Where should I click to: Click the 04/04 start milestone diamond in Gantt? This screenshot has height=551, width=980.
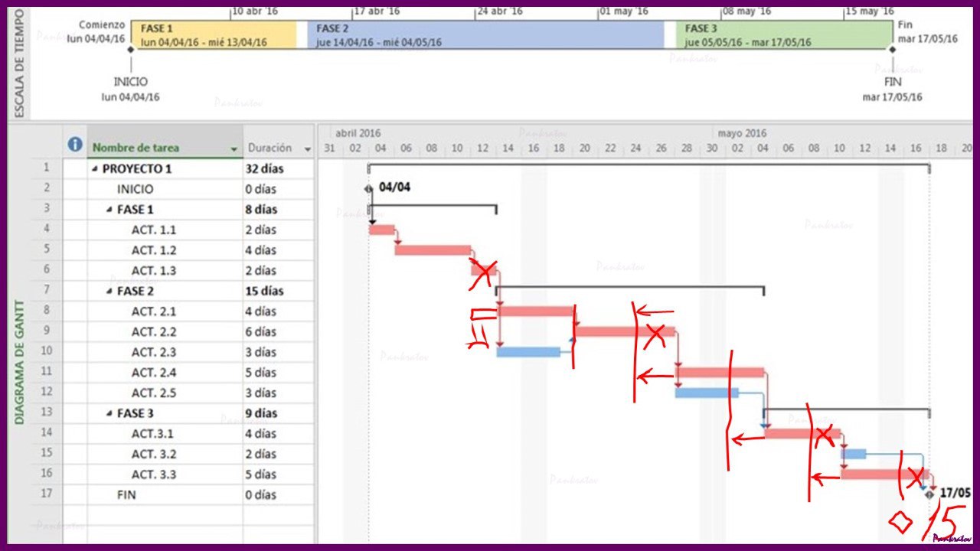tap(369, 188)
